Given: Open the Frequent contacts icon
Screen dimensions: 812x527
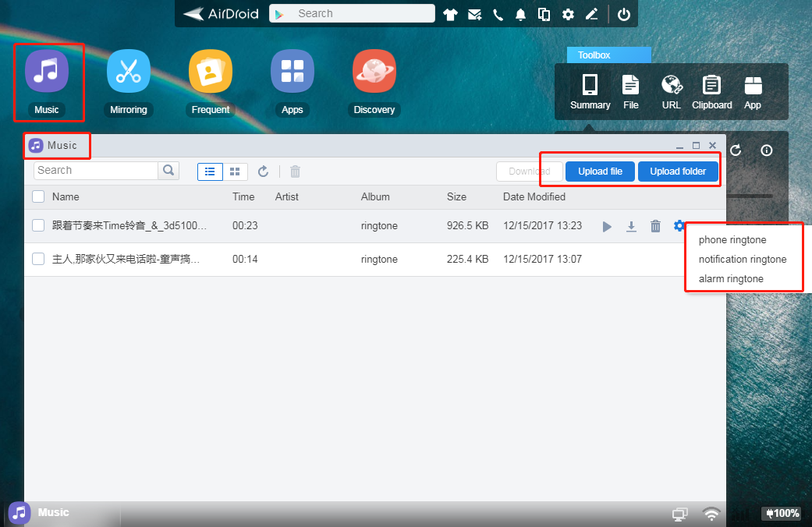Looking at the screenshot, I should (210, 71).
